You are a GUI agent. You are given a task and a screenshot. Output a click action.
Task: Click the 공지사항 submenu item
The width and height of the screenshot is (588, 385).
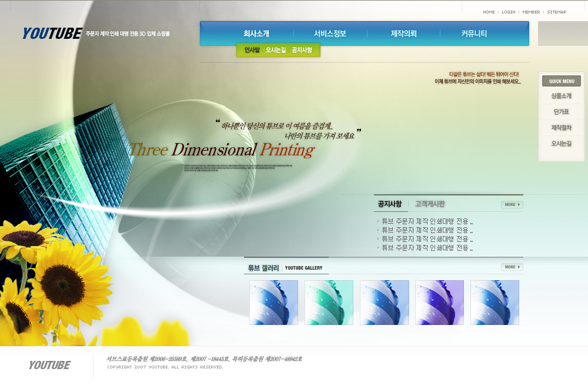[302, 50]
